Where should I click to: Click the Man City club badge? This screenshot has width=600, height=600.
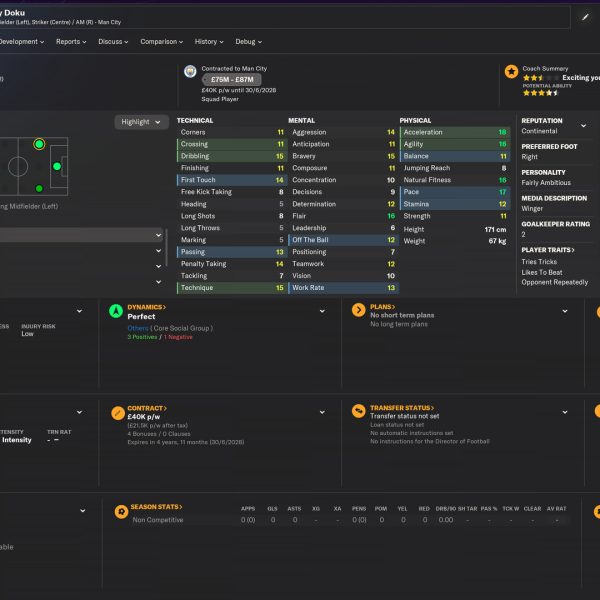pos(190,71)
